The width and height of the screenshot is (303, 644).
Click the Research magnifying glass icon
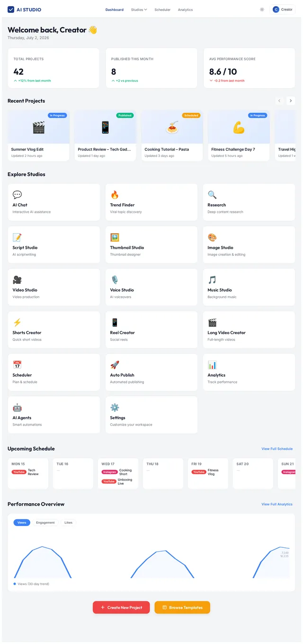pos(212,195)
